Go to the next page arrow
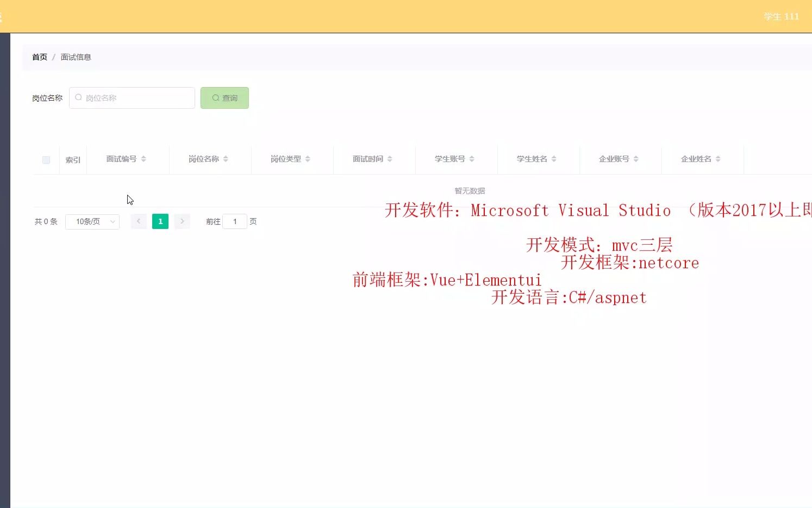The height and width of the screenshot is (508, 812). tap(182, 221)
